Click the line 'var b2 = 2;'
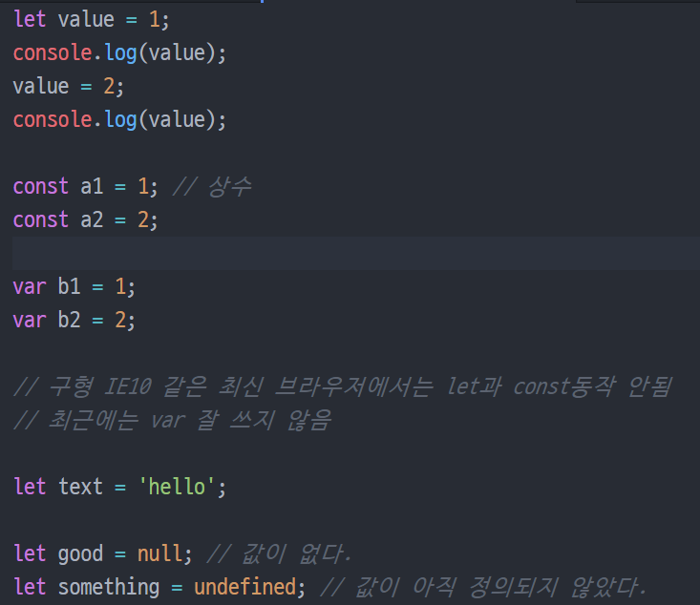The height and width of the screenshot is (605, 700). pyautogui.click(x=74, y=321)
